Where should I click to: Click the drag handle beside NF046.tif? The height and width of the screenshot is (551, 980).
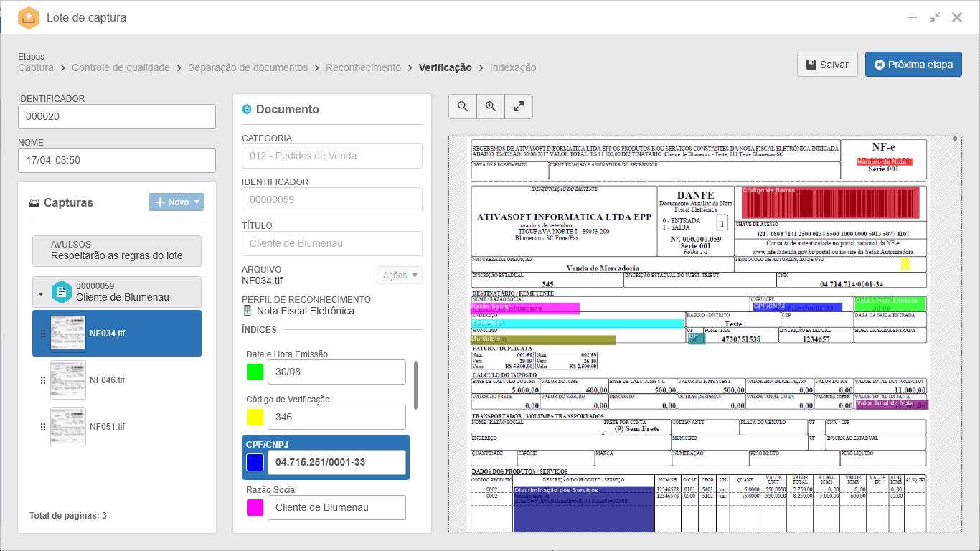pos(42,380)
